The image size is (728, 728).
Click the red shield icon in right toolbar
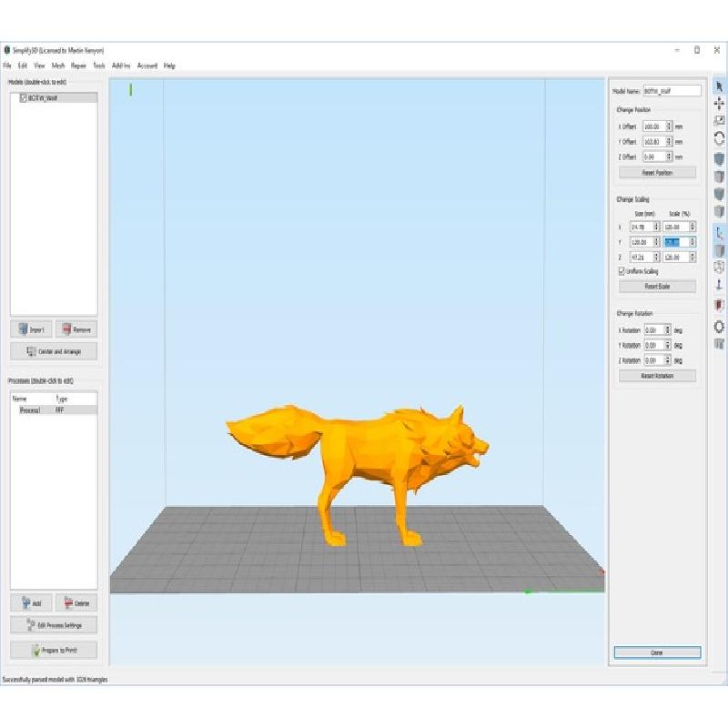point(719,305)
